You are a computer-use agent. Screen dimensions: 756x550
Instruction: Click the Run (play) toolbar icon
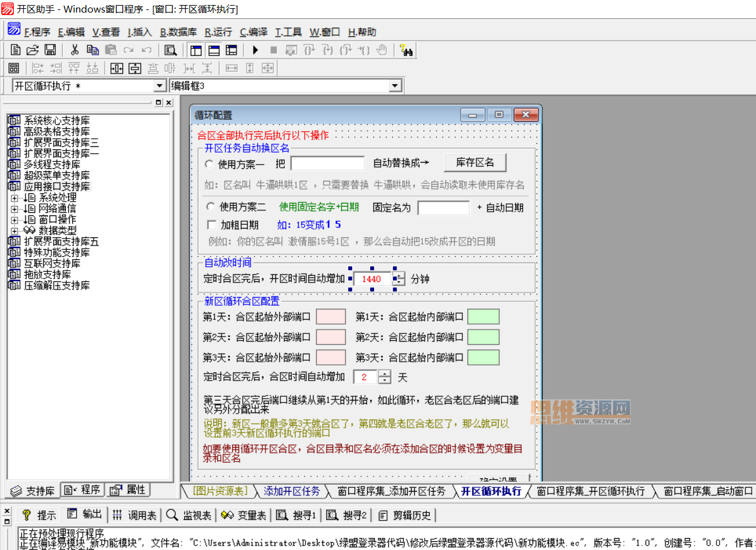(x=255, y=50)
